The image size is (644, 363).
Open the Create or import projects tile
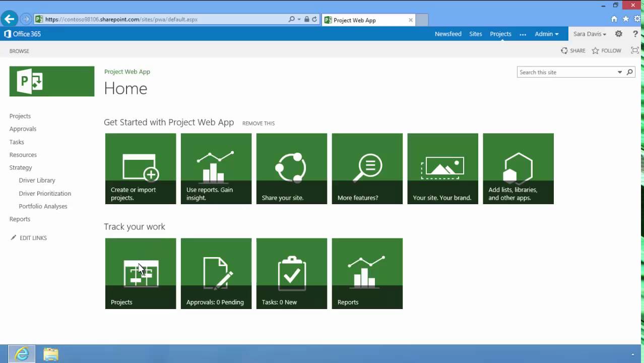[x=141, y=168]
